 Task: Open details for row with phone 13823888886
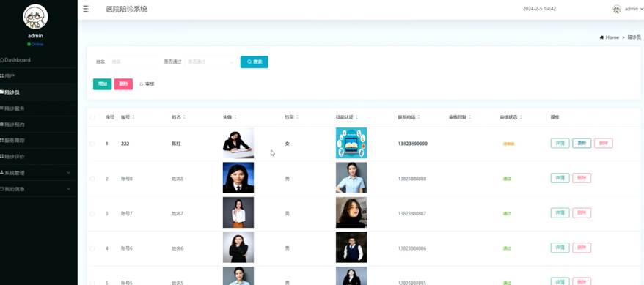click(560, 248)
